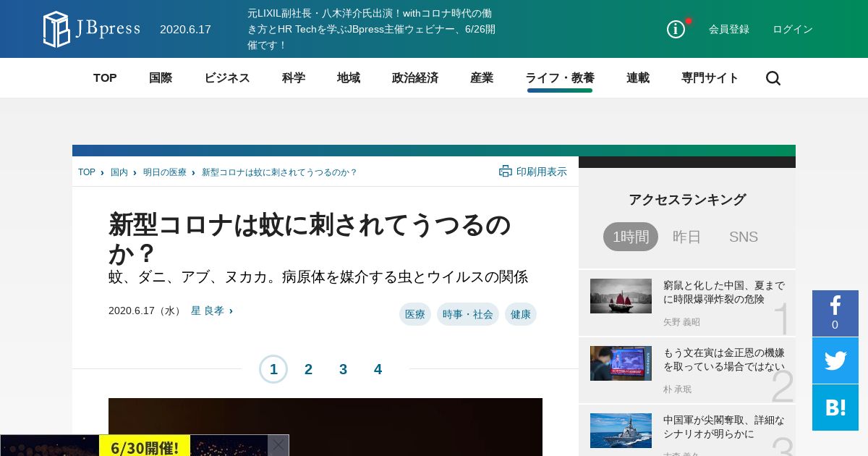This screenshot has width=868, height=456.
Task: Select the 1時間 ranking tab
Action: tap(631, 237)
